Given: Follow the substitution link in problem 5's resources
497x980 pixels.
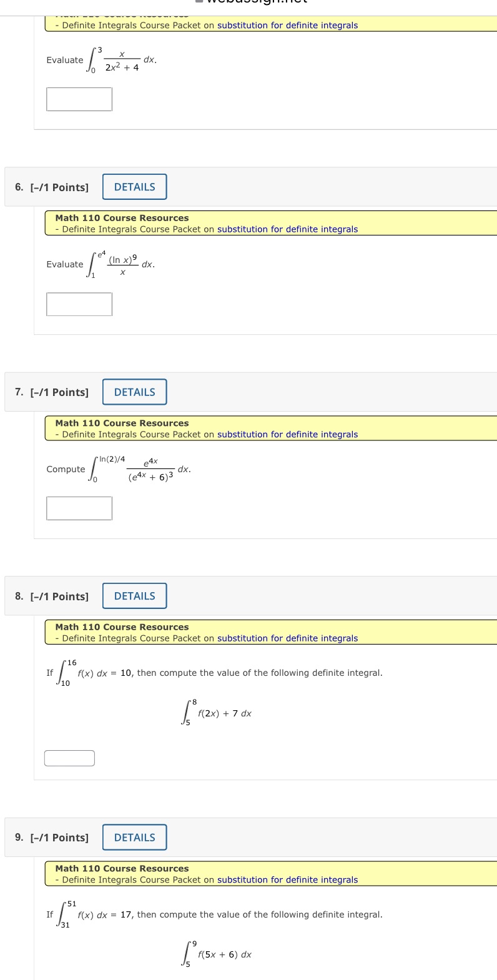Looking at the screenshot, I should (x=287, y=25).
